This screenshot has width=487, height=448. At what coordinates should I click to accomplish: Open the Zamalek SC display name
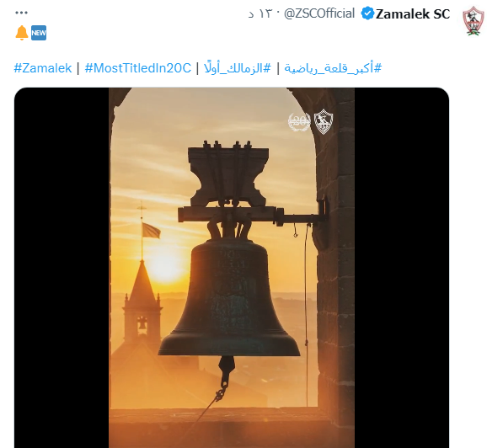pos(413,14)
